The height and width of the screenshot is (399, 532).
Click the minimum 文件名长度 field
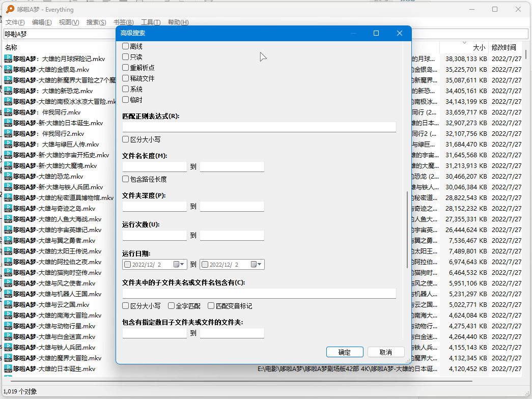point(155,166)
